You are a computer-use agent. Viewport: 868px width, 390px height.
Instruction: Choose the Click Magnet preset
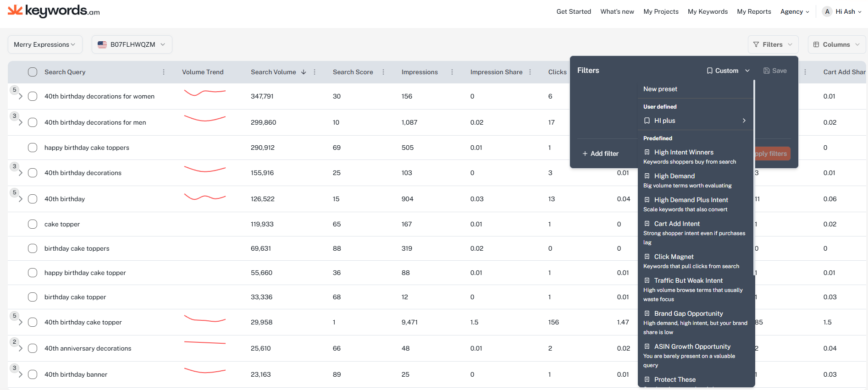tap(674, 257)
